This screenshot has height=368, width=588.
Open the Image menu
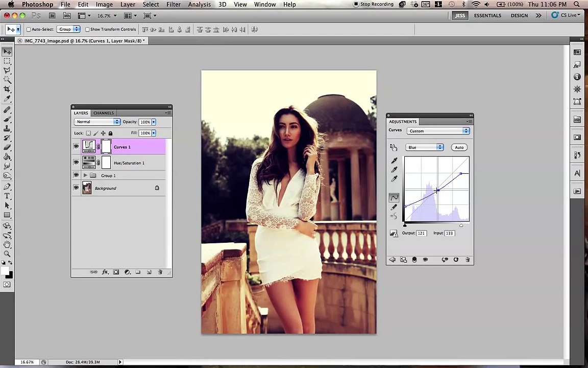click(104, 5)
